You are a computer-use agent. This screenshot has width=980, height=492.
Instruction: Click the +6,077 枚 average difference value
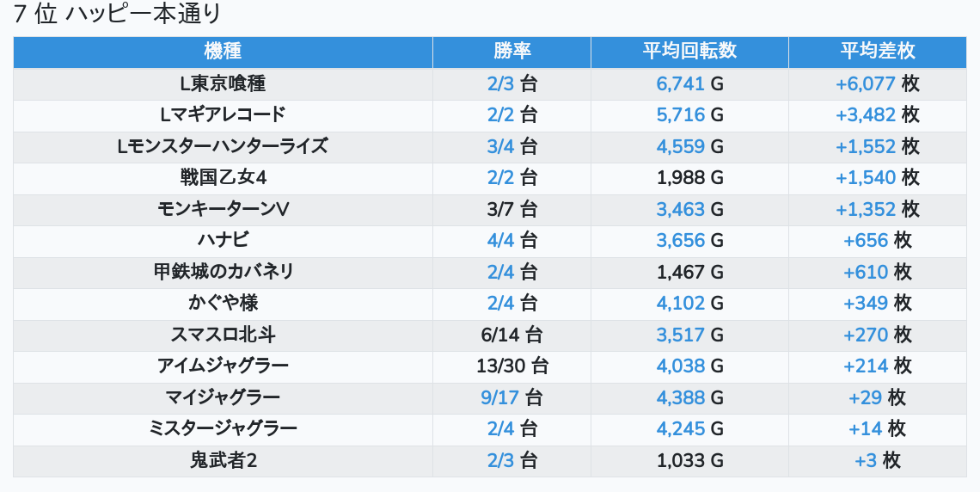point(878,83)
